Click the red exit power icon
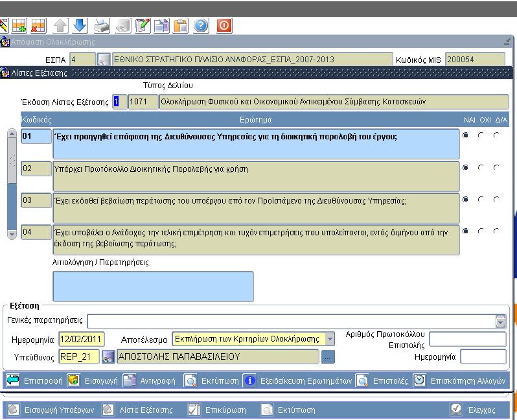The width and height of the screenshot is (517, 420). [x=224, y=25]
